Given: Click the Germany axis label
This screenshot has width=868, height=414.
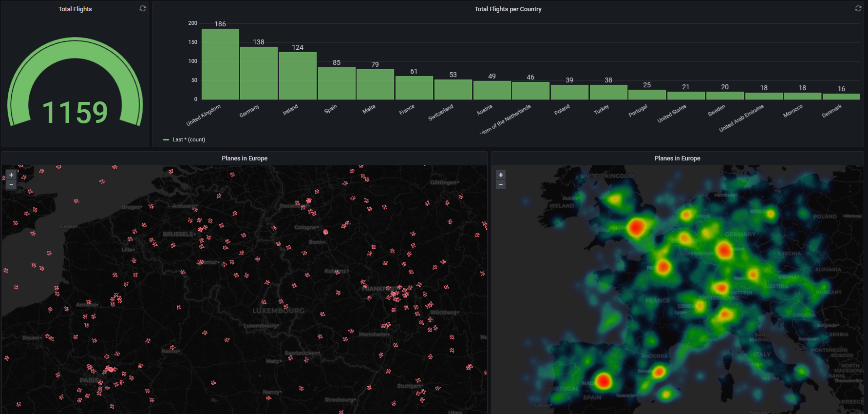Looking at the screenshot, I should tap(249, 111).
